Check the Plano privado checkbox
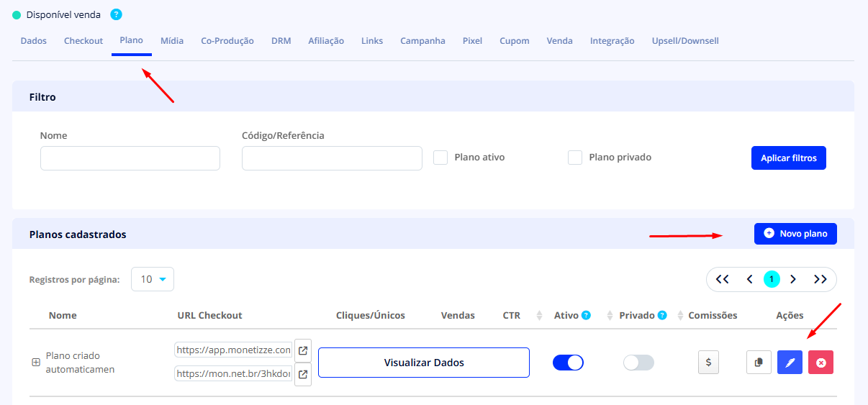868x405 pixels. [575, 158]
